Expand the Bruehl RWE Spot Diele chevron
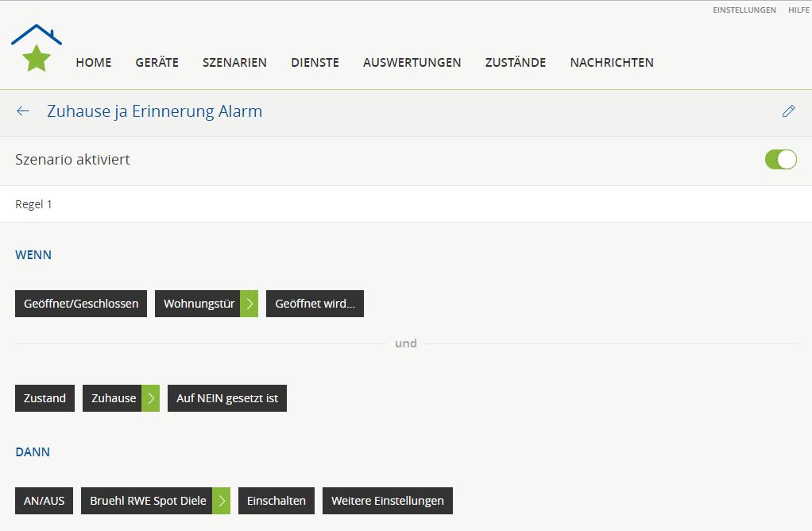Screen dimensions: 812x531 [x=222, y=501]
